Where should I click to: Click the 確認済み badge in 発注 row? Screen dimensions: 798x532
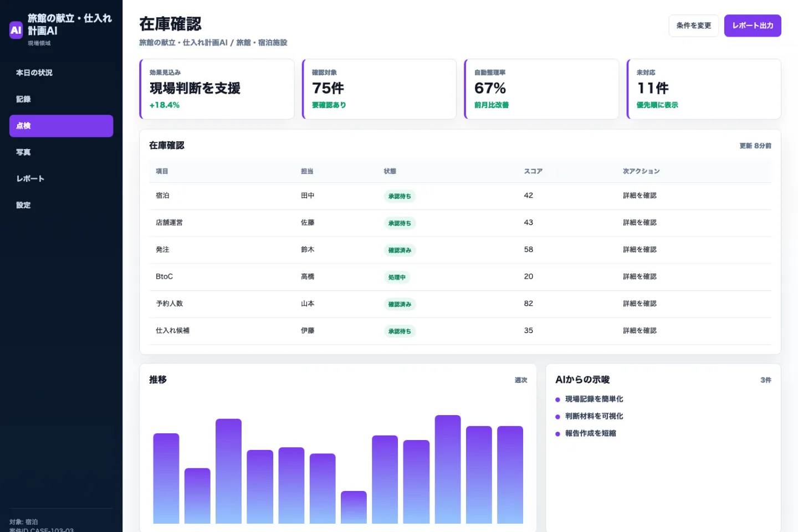[400, 250]
